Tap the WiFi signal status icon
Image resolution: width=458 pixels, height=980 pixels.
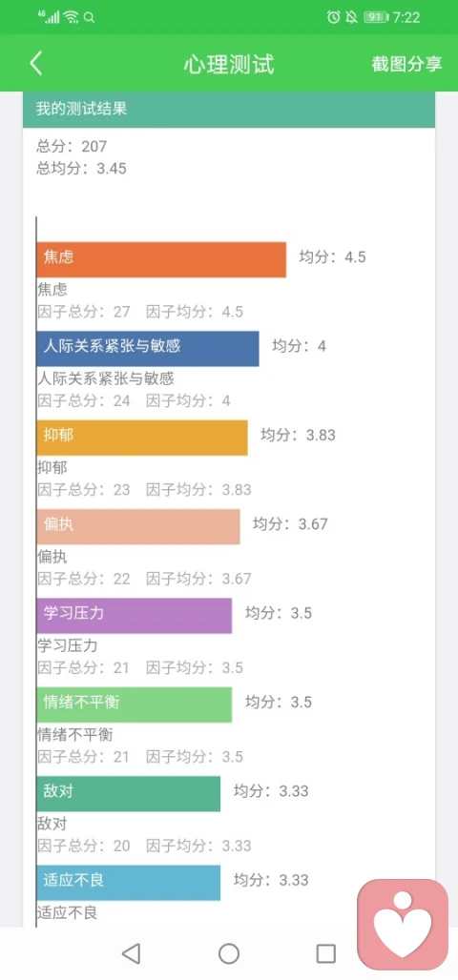point(72,17)
